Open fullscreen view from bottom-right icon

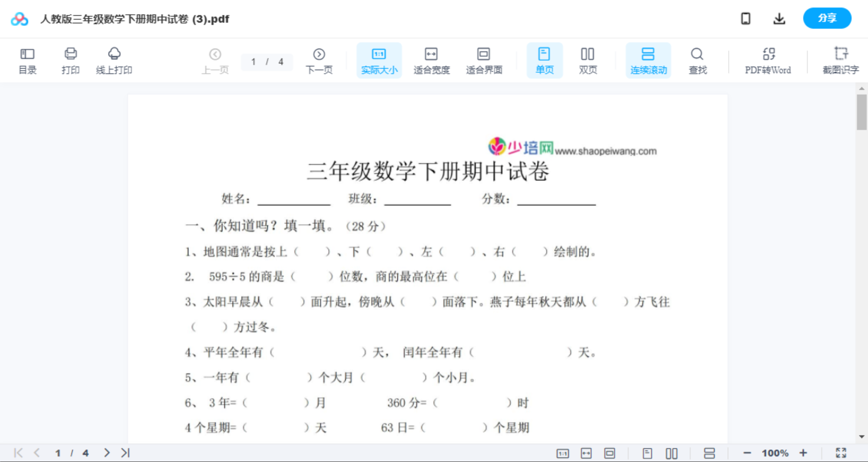click(x=841, y=452)
